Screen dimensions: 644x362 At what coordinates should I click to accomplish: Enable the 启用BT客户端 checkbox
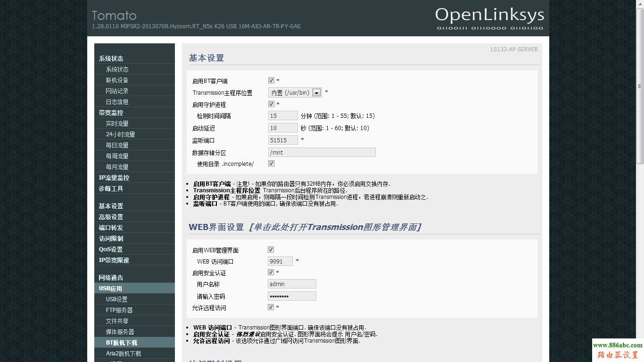tap(271, 80)
